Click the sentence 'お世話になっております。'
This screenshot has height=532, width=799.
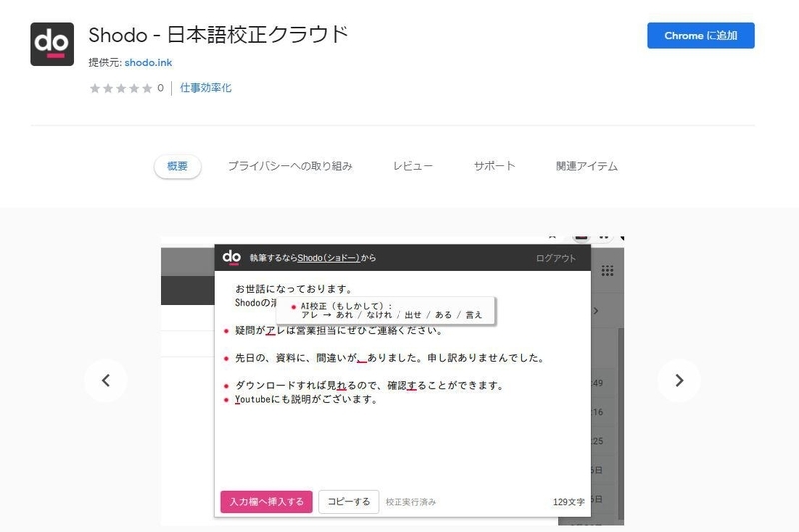point(294,289)
